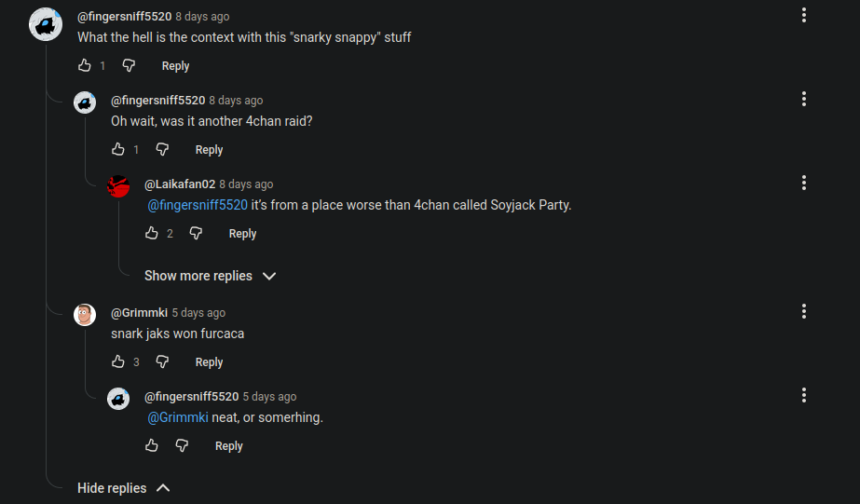Open options menu for top fingersniff5520 comment
Viewport: 860px width, 504px height.
(x=803, y=15)
